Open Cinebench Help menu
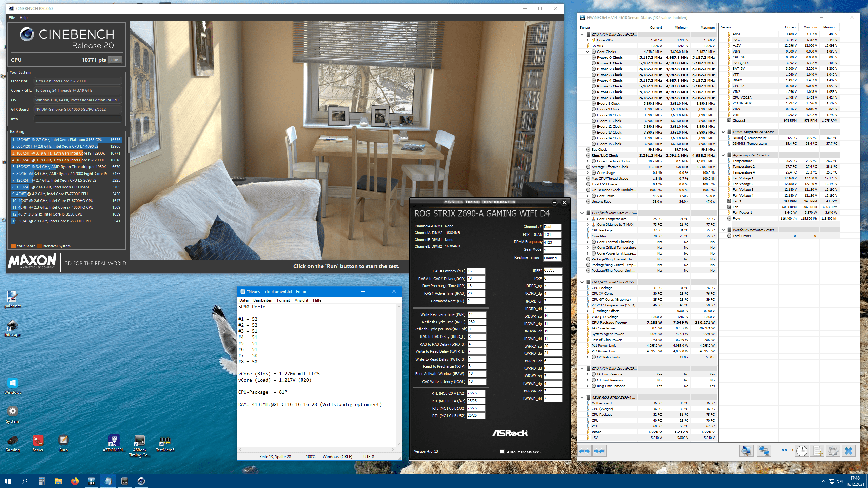This screenshot has width=868, height=488. coord(24,18)
